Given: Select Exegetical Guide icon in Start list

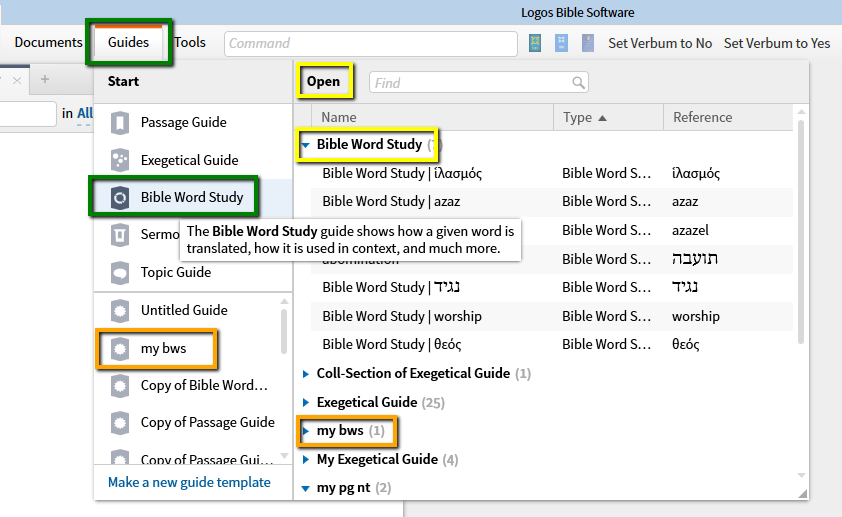Looking at the screenshot, I should tap(120, 160).
